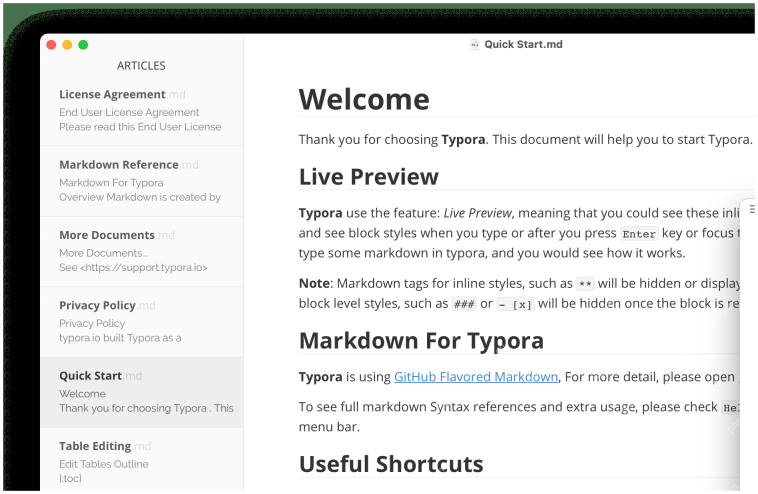Click the 'Thank you for choosing Typora' paragraph

[x=525, y=140]
